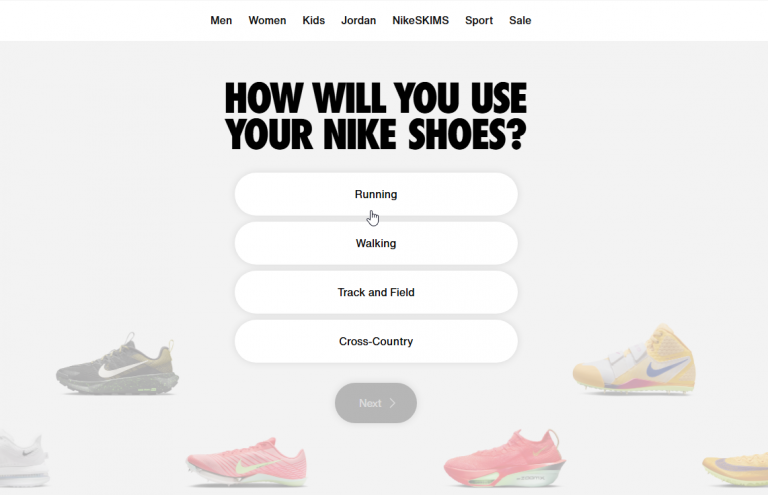Choose the Walking option

point(376,243)
